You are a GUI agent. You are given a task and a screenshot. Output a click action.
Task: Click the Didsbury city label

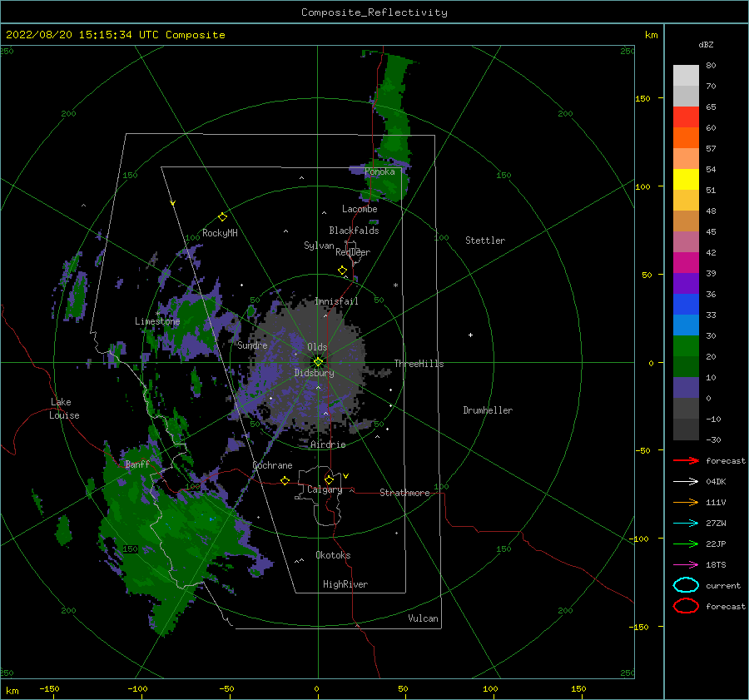315,373
